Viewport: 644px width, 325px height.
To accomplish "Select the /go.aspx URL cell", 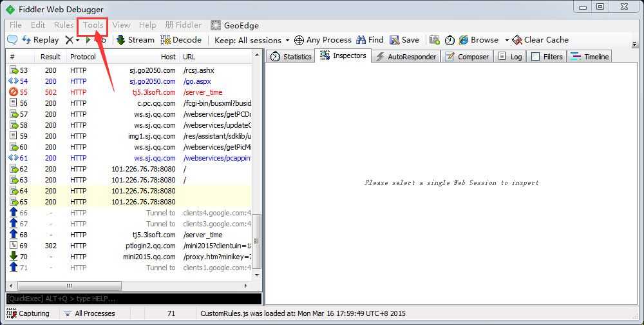I will [x=197, y=81].
